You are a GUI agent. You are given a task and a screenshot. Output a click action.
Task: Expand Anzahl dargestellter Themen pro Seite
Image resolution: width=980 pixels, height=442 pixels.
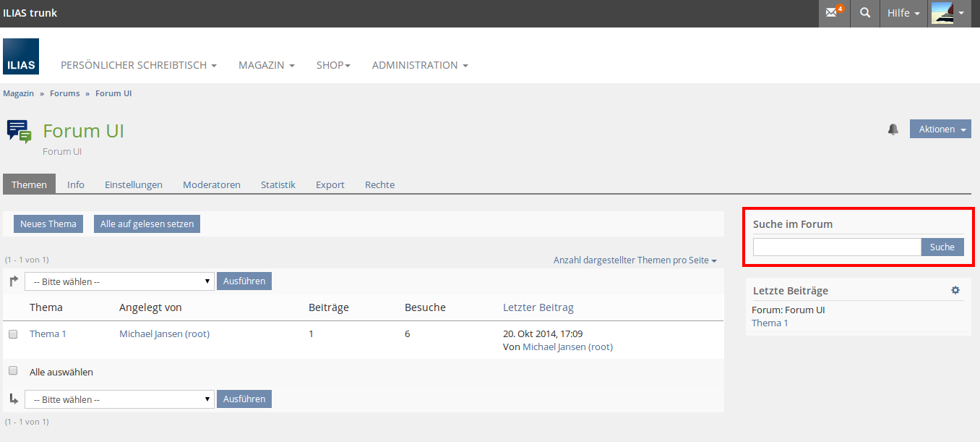click(x=635, y=260)
